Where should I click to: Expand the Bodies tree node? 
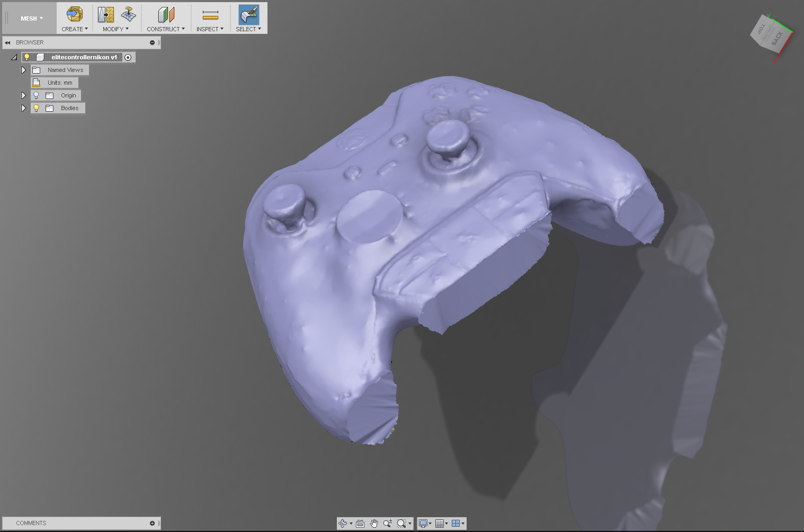click(23, 108)
